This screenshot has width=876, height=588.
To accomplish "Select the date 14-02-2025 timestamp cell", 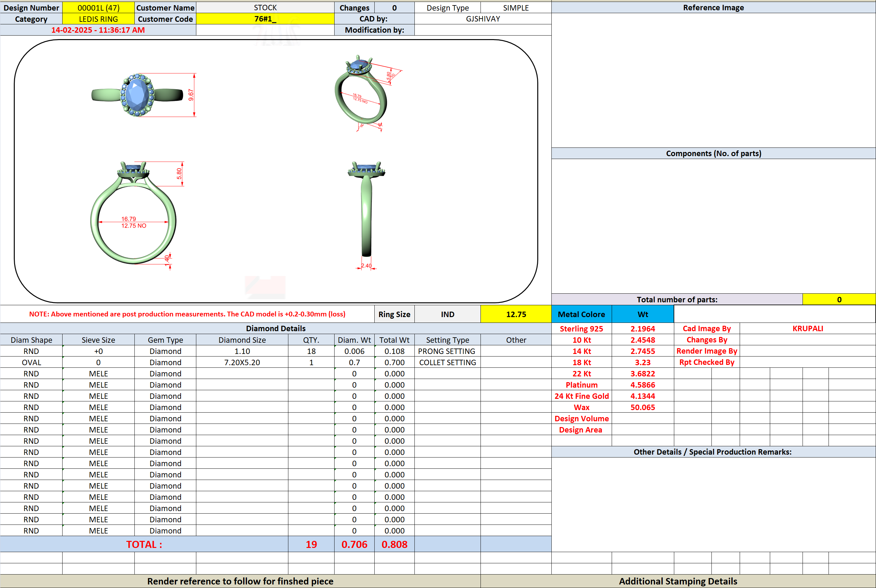I will [x=98, y=30].
